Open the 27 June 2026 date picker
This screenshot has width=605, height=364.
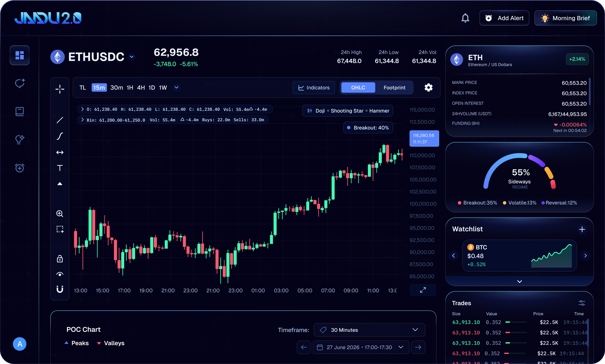point(361,347)
